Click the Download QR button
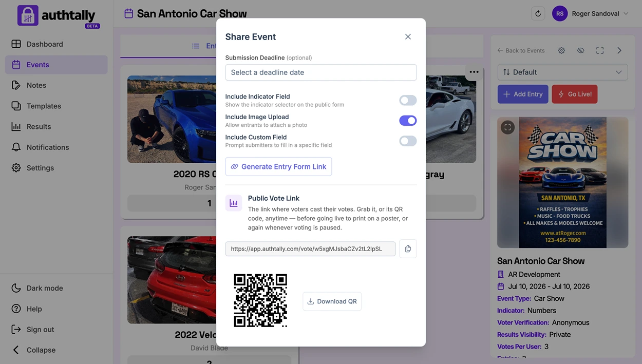 pyautogui.click(x=332, y=301)
